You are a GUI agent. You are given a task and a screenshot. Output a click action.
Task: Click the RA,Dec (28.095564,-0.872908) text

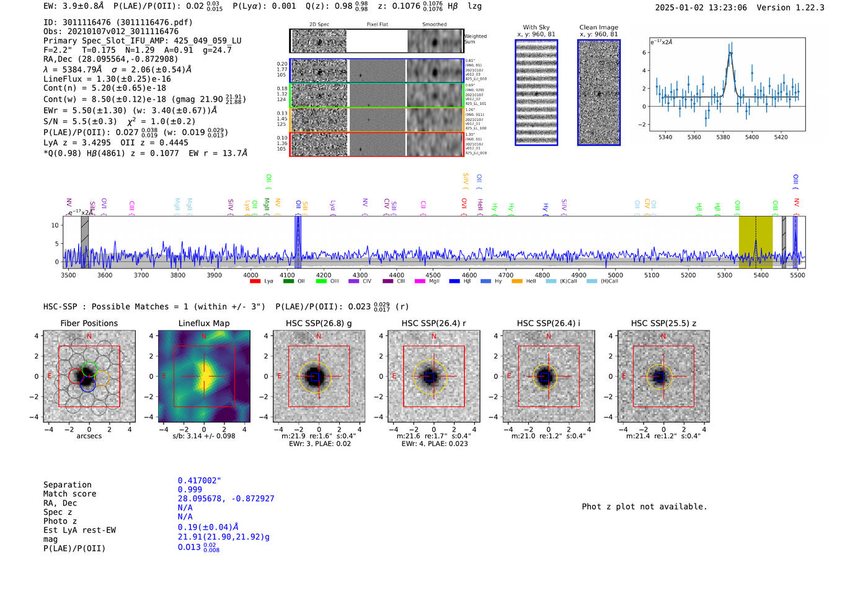coord(111,60)
